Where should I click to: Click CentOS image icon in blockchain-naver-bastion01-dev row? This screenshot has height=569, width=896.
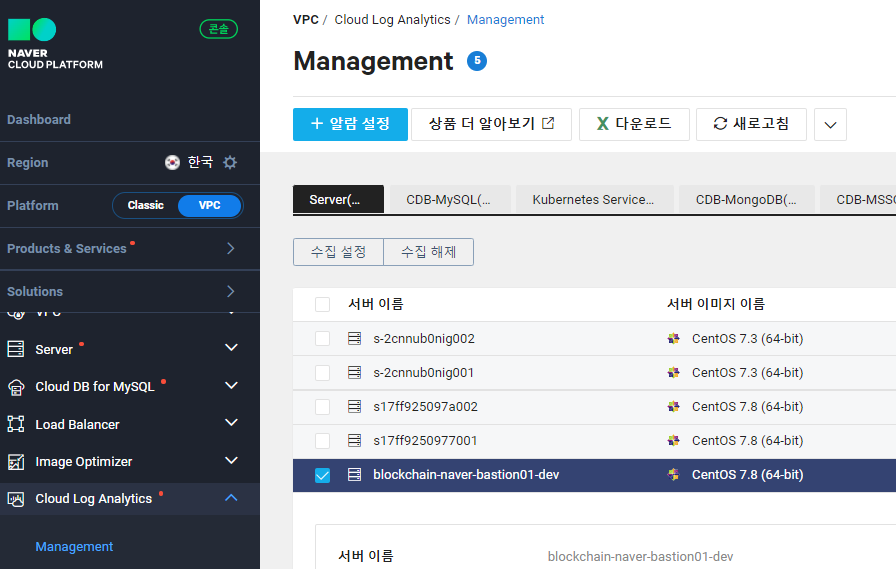[x=674, y=475]
